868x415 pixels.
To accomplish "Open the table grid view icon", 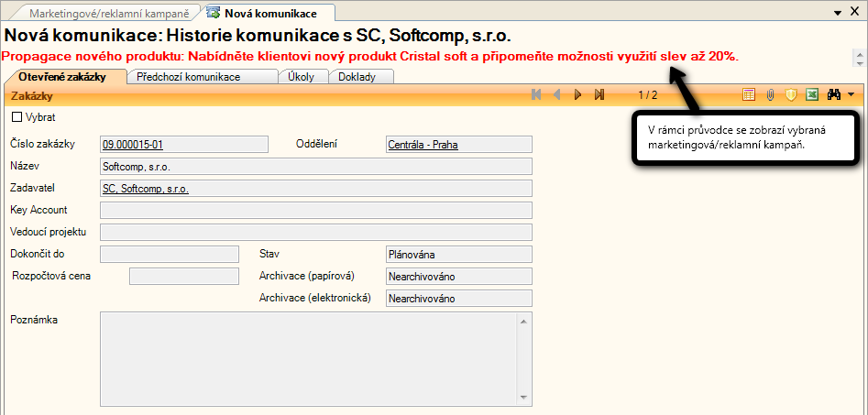I will click(749, 94).
